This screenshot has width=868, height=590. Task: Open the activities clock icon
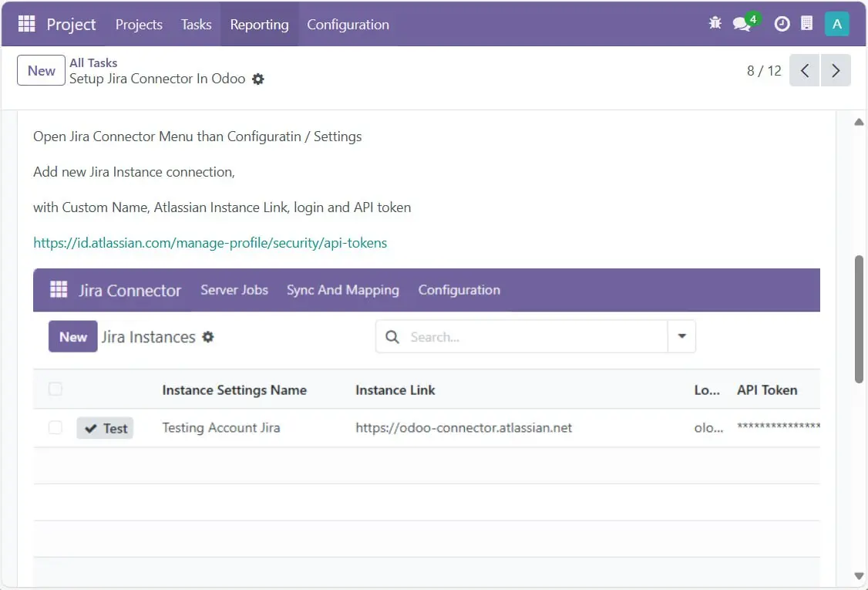coord(782,24)
